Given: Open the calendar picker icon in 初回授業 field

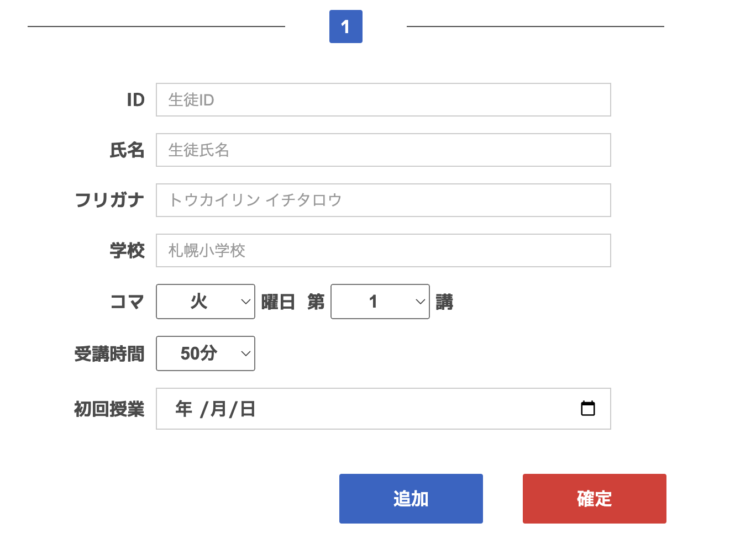Looking at the screenshot, I should click(x=588, y=409).
